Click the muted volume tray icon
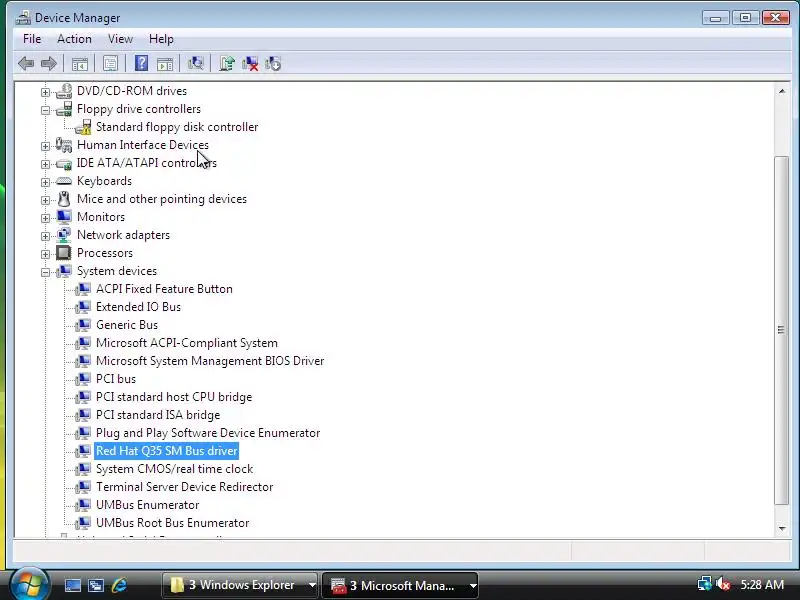Image resolution: width=800 pixels, height=600 pixels. [x=723, y=584]
